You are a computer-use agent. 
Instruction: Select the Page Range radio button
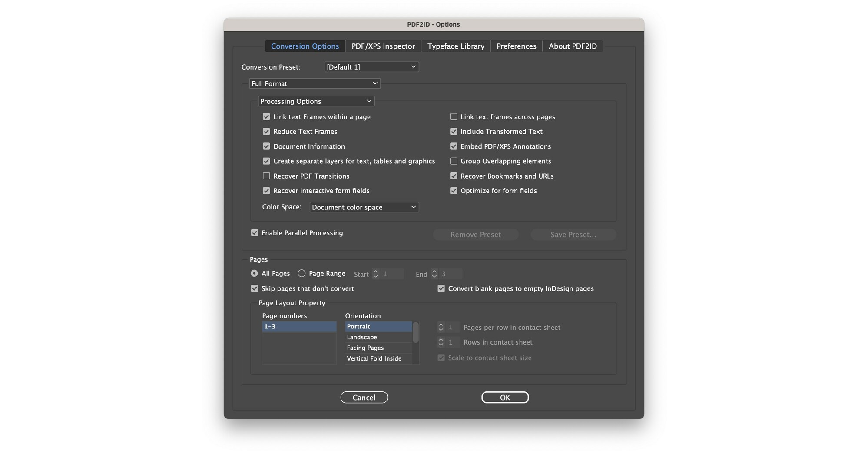[x=301, y=273]
